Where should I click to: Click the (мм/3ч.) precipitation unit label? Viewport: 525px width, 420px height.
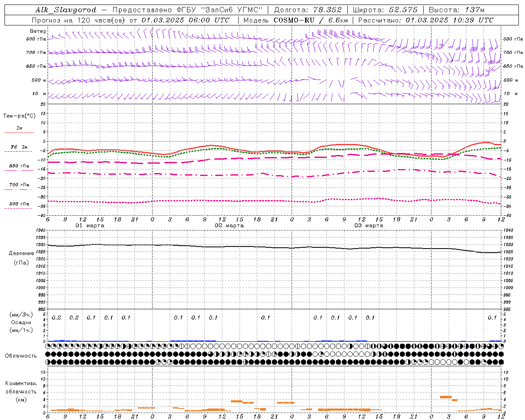tap(21, 315)
